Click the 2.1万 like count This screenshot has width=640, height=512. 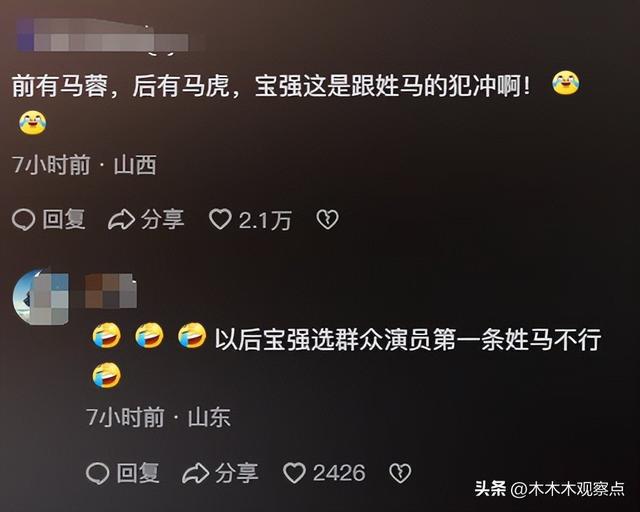265,220
